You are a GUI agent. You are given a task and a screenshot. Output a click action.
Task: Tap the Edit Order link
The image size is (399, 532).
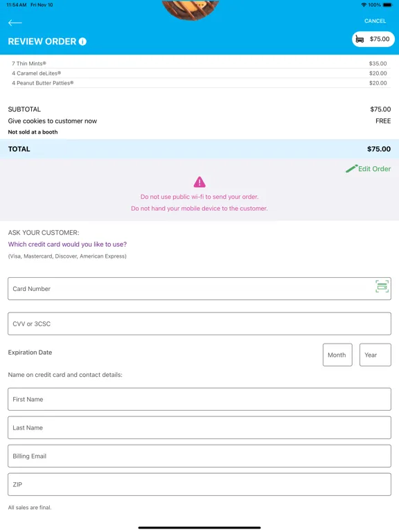click(x=374, y=168)
